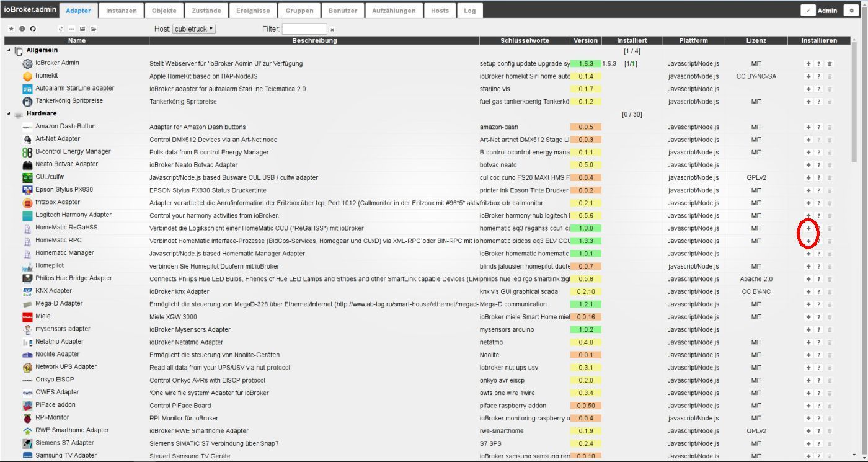Viewport: 868px width, 462px height.
Task: Open the Aufzählungen tab
Action: point(394,11)
